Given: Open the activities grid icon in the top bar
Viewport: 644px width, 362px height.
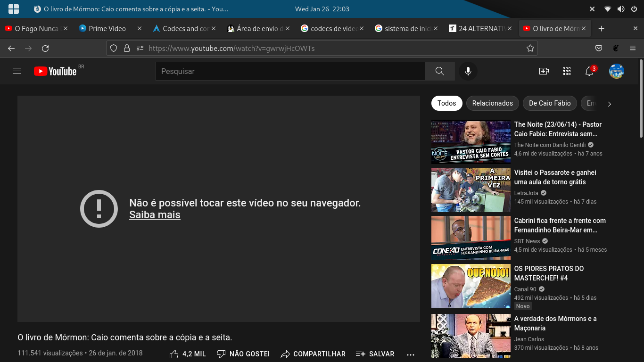Looking at the screenshot, I should click(14, 9).
